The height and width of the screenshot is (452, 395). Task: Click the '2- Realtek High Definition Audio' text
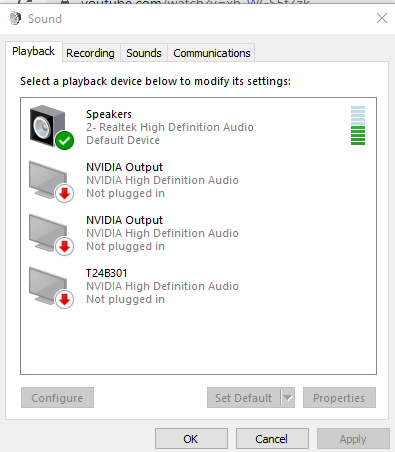click(x=170, y=127)
